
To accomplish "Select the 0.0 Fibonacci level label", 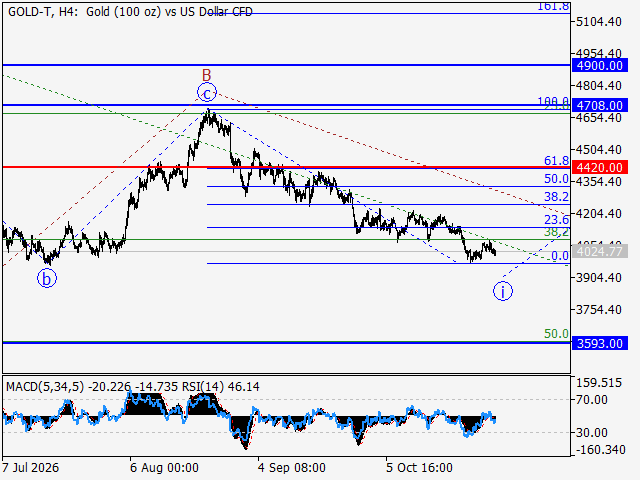I will tap(560, 256).
